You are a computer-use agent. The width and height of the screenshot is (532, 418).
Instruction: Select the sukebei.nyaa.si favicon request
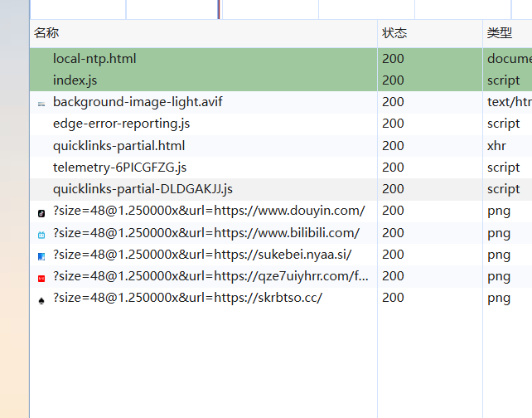coord(202,255)
